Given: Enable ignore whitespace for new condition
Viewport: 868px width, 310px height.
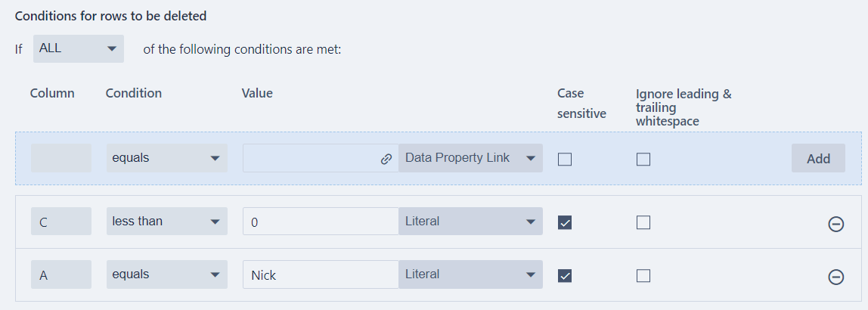Looking at the screenshot, I should point(643,159).
